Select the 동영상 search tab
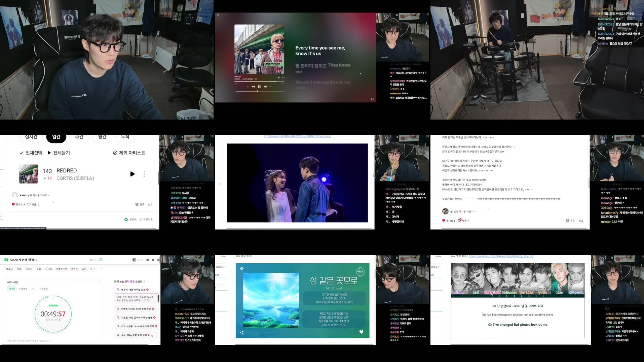This screenshot has height=362, width=644. pyautogui.click(x=74, y=269)
